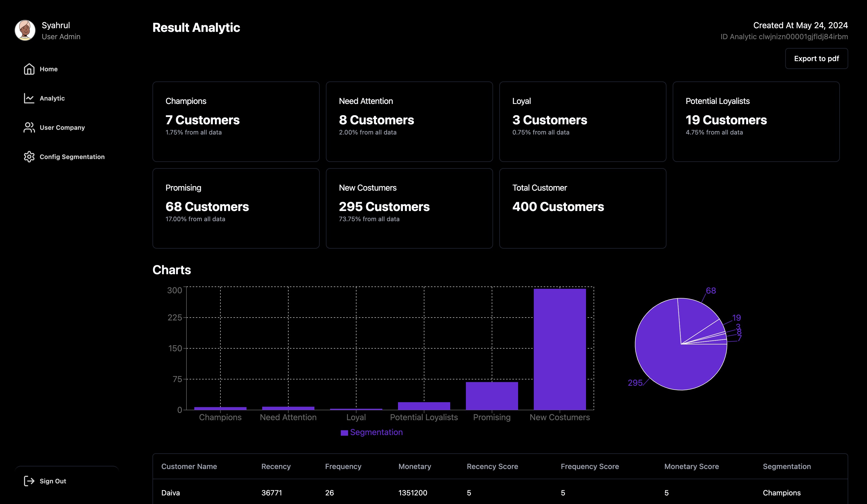This screenshot has height=504, width=867.
Task: Open the Champions customers card
Action: pos(236,121)
